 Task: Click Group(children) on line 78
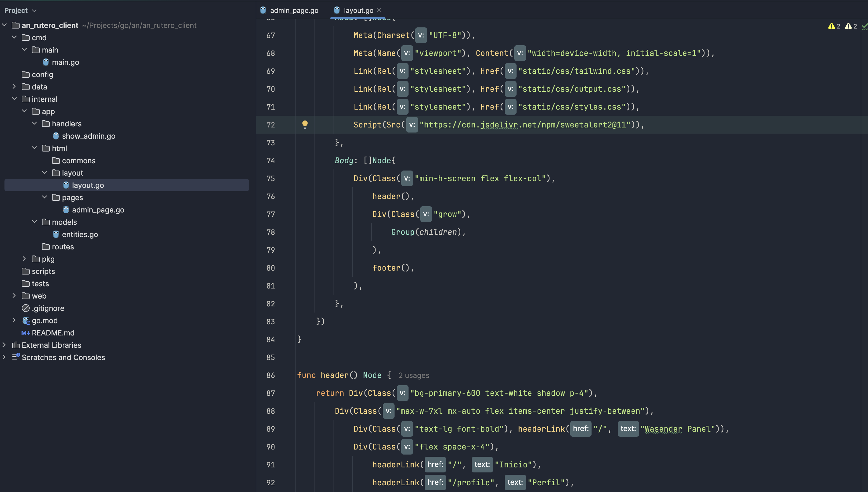pyautogui.click(x=426, y=232)
